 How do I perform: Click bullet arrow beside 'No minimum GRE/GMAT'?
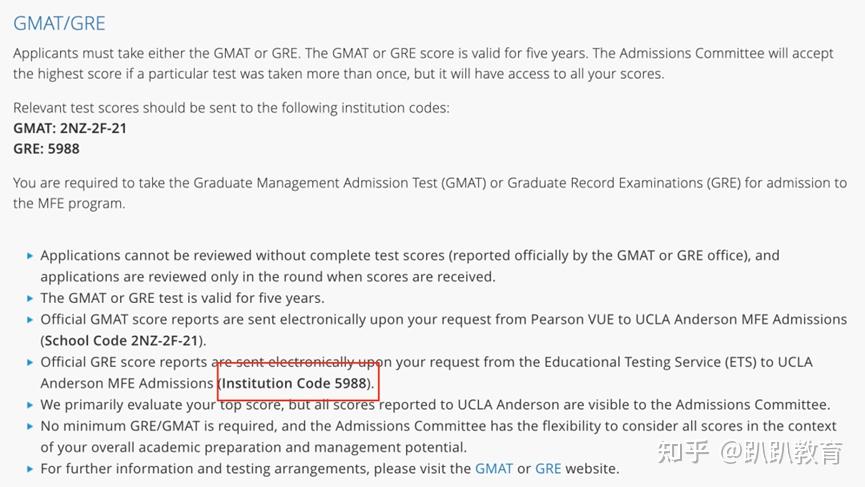30,427
